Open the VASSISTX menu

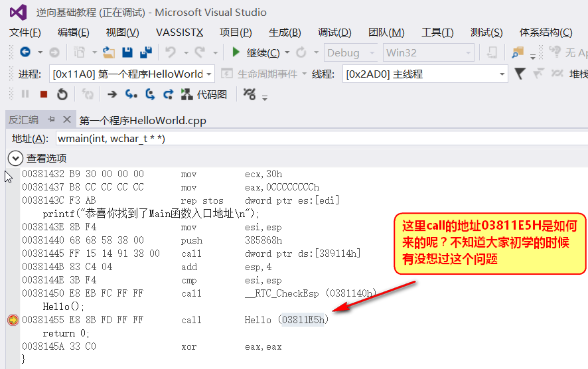point(180,33)
